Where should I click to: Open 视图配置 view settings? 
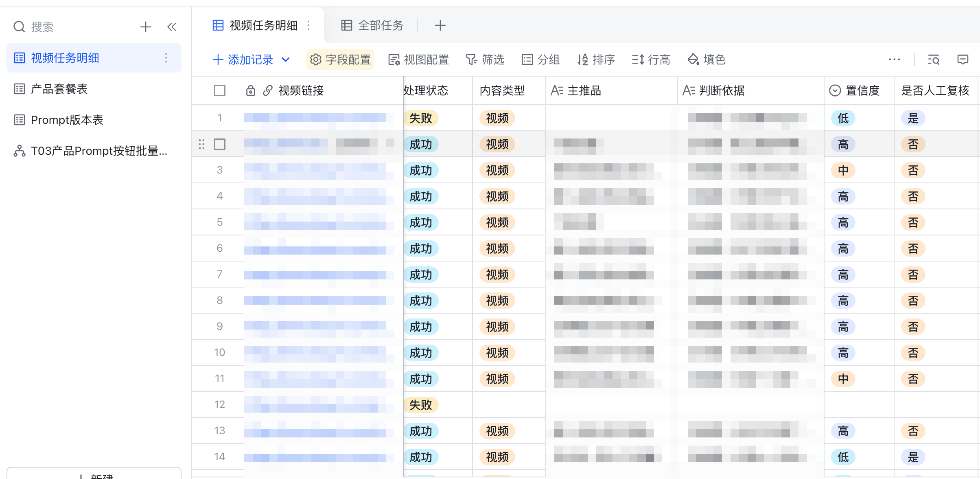418,59
